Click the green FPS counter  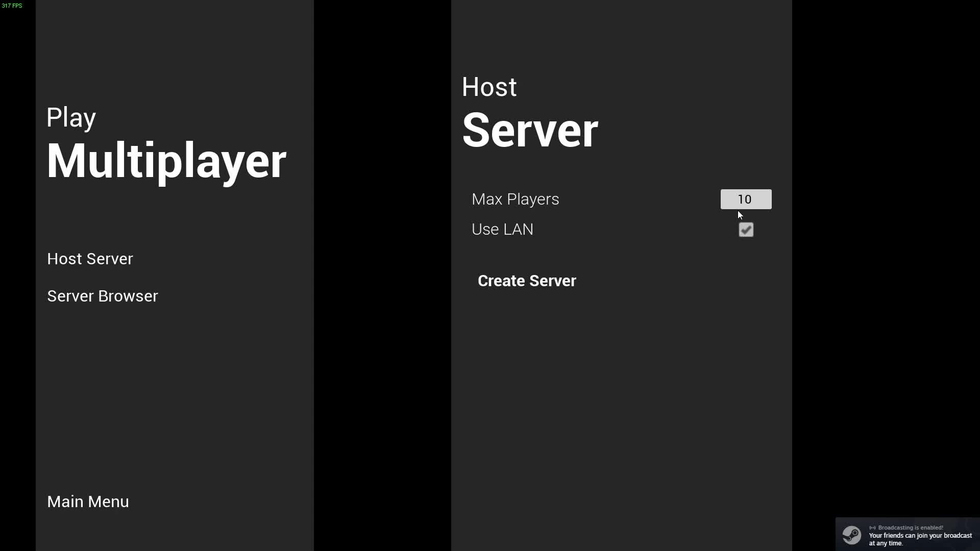click(x=12, y=6)
